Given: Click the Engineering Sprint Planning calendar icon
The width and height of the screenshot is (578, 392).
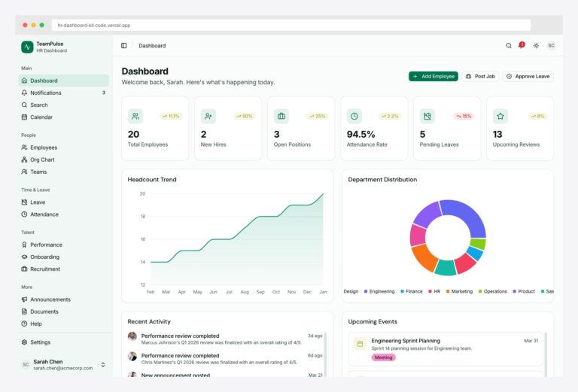Looking at the screenshot, I should coord(360,344).
